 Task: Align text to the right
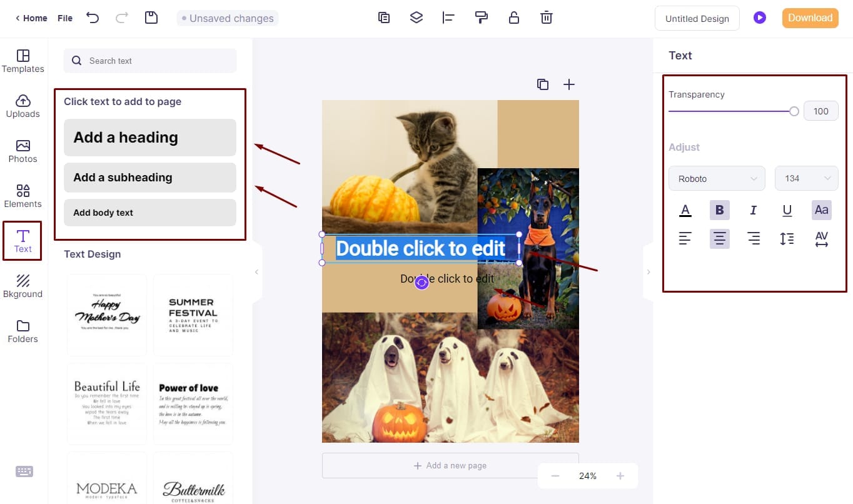754,238
